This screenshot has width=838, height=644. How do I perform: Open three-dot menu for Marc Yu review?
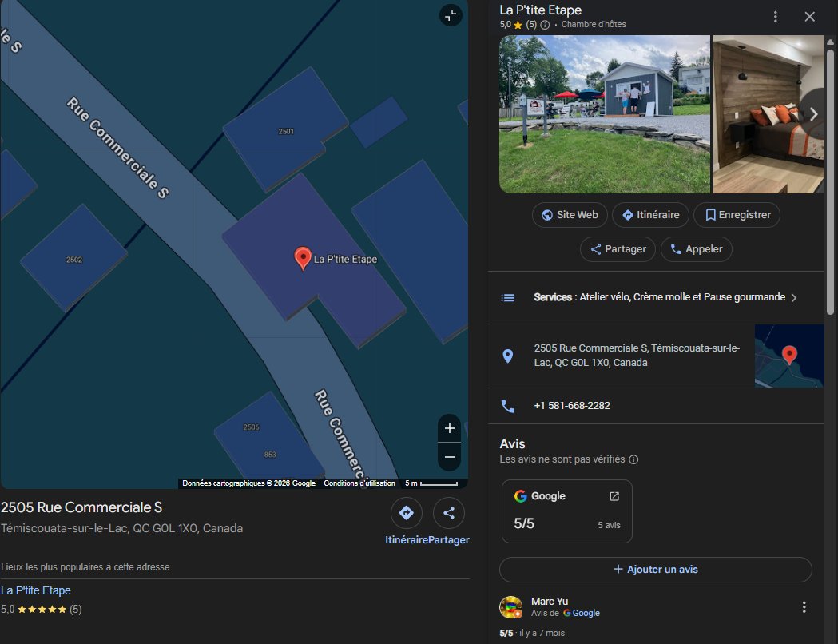(x=804, y=607)
